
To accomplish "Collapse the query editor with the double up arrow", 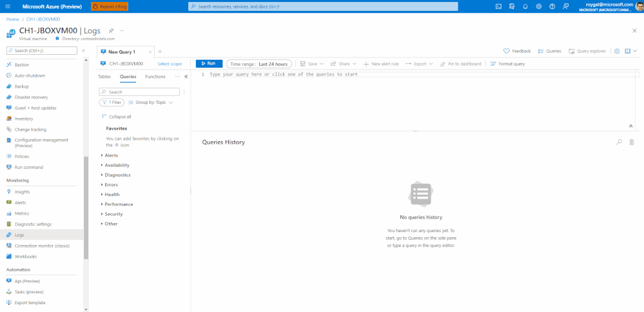I will [x=631, y=126].
